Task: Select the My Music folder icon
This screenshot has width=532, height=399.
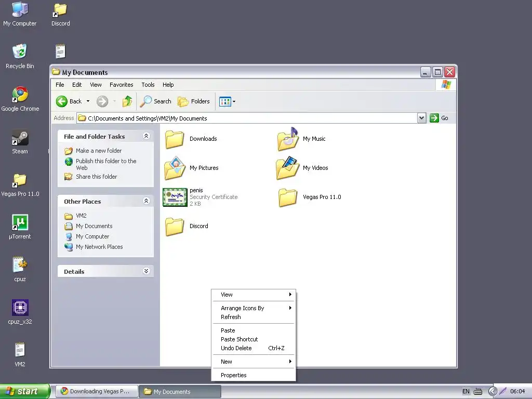Action: [288, 139]
